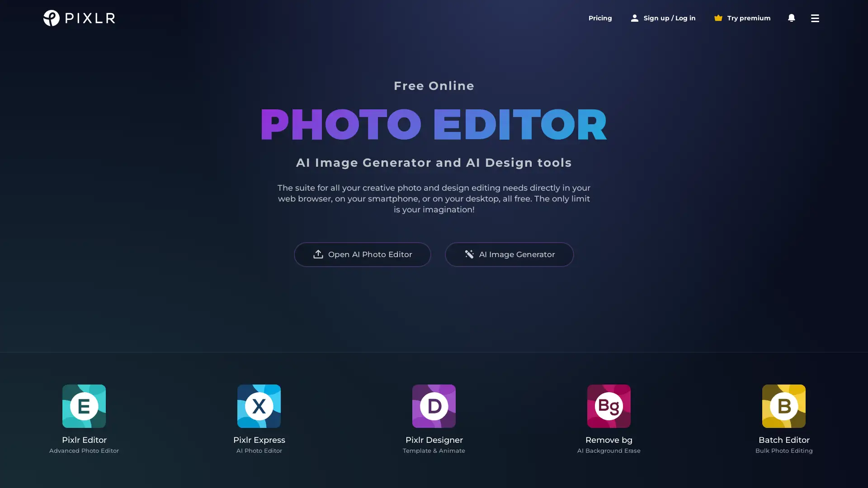Image resolution: width=868 pixels, height=488 pixels.
Task: Click the Pixlr logo in top-left
Action: tap(79, 18)
